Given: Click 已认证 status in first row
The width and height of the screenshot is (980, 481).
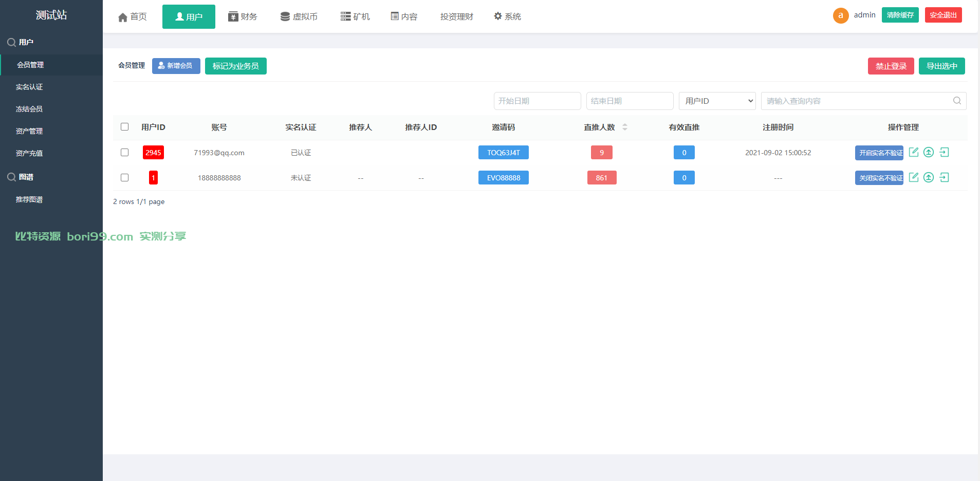Looking at the screenshot, I should [301, 153].
